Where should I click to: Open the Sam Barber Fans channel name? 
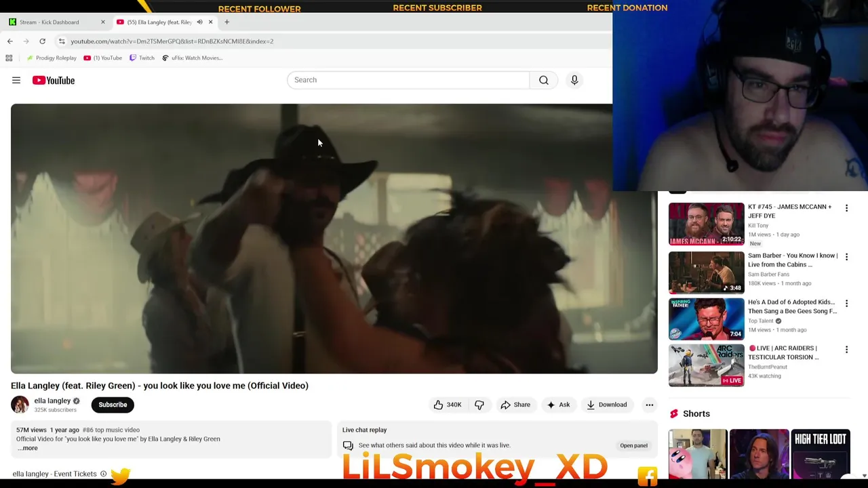coord(768,274)
